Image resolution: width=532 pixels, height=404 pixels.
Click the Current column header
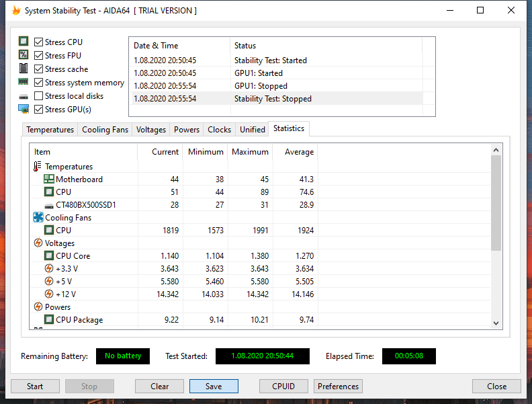coord(160,152)
